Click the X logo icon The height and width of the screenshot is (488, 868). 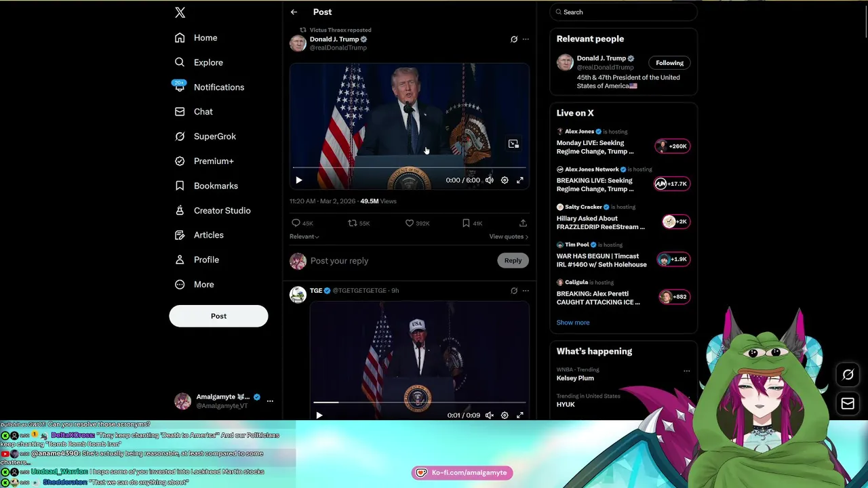[180, 12]
